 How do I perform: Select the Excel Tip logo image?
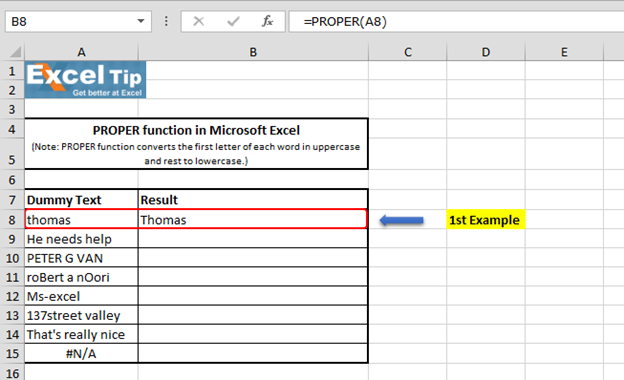pyautogui.click(x=85, y=80)
